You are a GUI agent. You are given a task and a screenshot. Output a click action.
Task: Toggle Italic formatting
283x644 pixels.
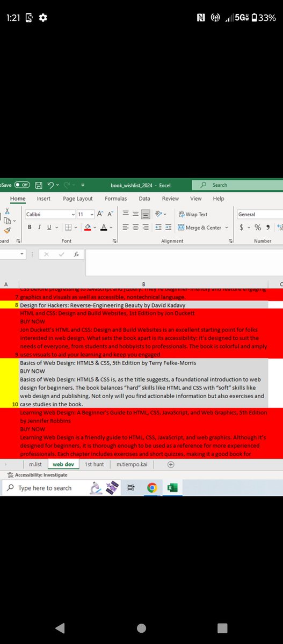(x=40, y=228)
